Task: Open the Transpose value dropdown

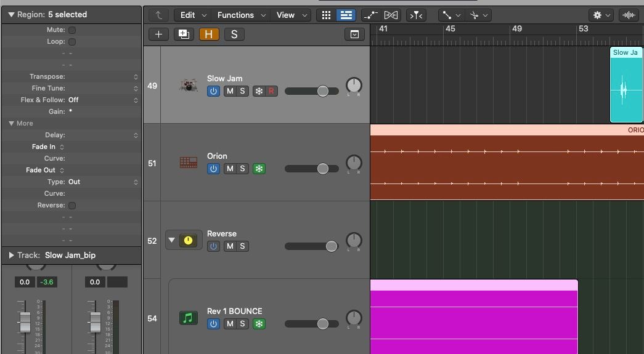Action: pos(136,77)
